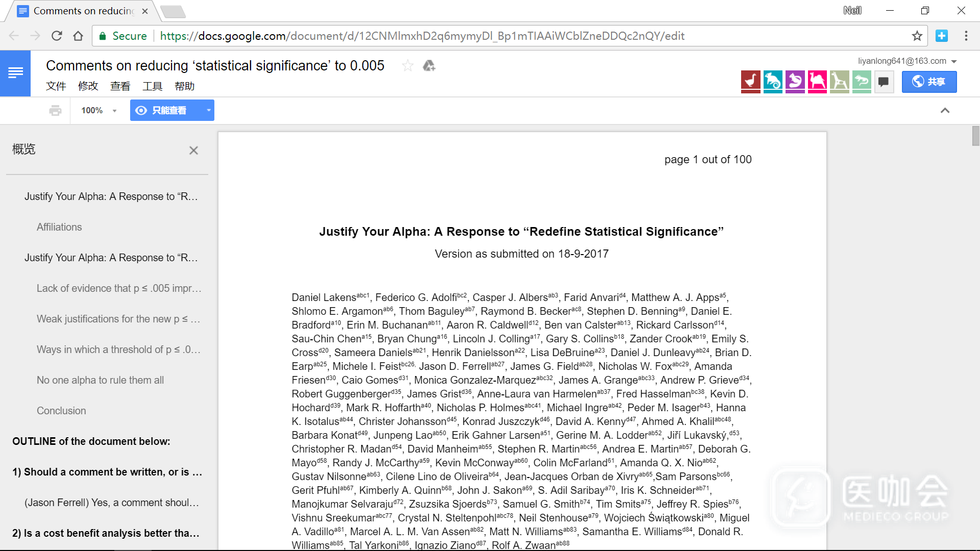Open the 工具 menu

152,86
